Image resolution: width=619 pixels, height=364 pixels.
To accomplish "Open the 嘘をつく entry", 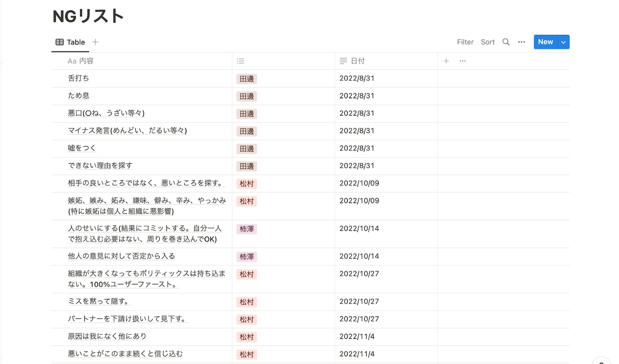I will pyautogui.click(x=82, y=148).
